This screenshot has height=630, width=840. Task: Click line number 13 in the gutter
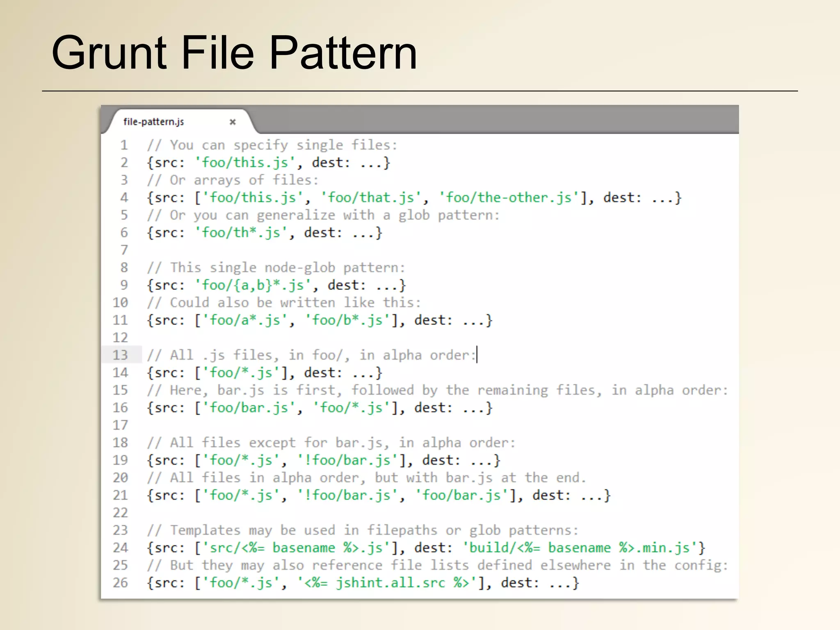pyautogui.click(x=121, y=355)
